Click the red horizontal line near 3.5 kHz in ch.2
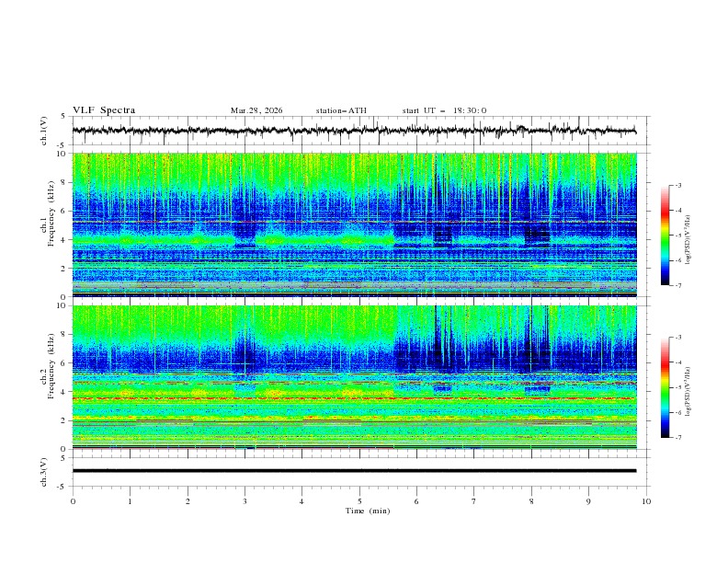The image size is (728, 563). click(x=354, y=398)
